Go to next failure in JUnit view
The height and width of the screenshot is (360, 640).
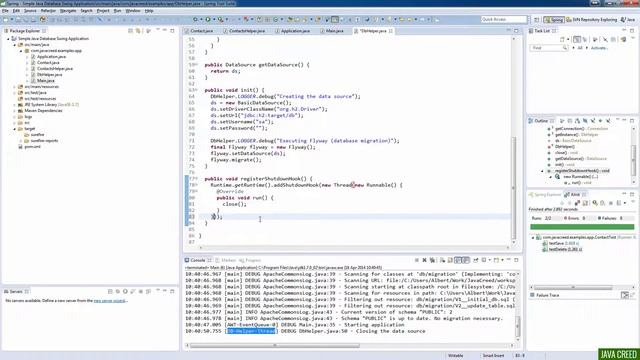click(x=562, y=203)
